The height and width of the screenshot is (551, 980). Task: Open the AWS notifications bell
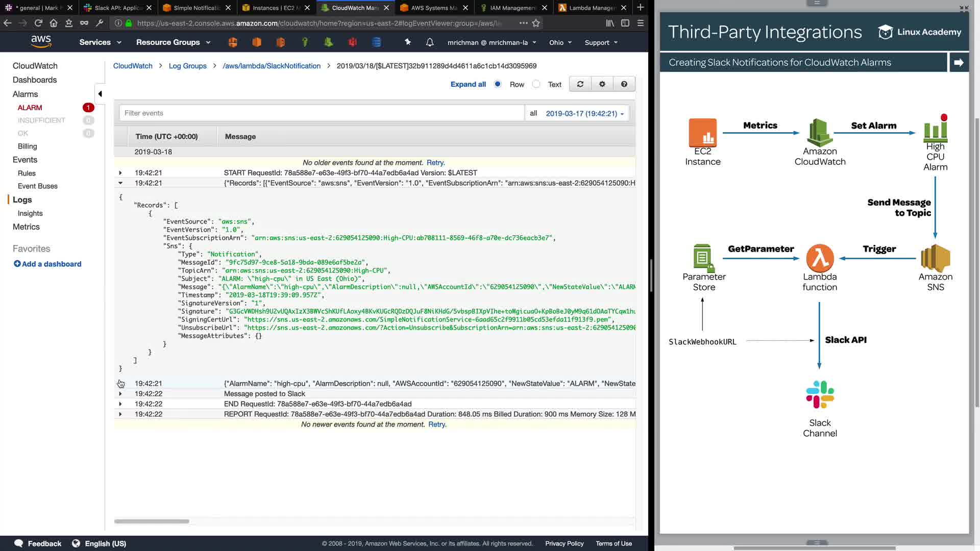[x=430, y=42]
